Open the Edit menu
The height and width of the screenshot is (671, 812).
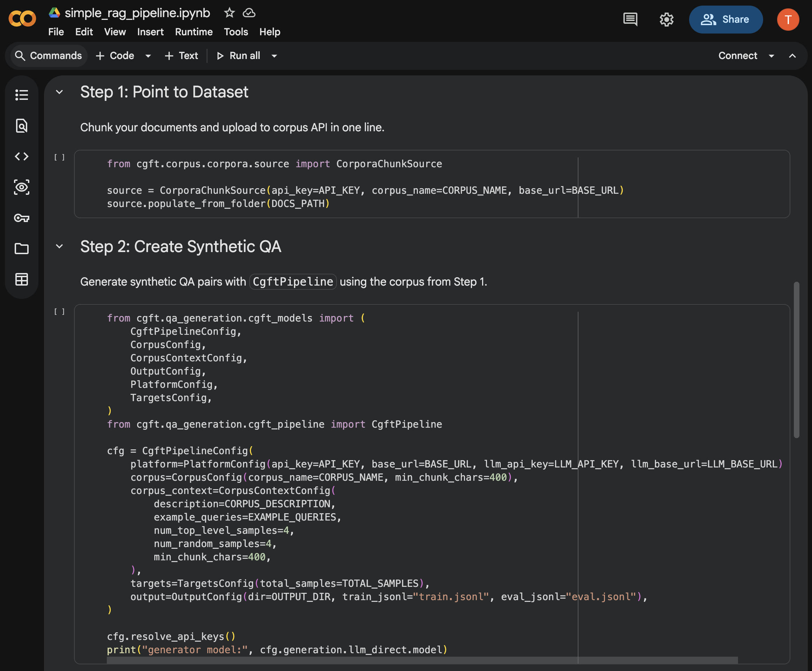pos(84,32)
